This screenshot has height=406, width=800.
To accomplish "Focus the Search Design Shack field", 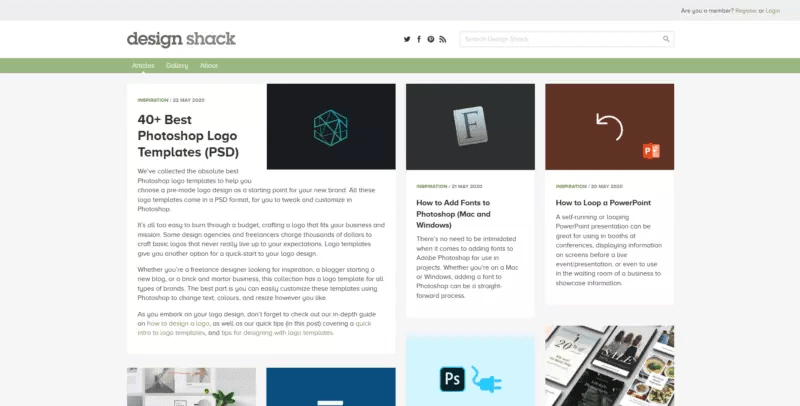I will coord(560,39).
